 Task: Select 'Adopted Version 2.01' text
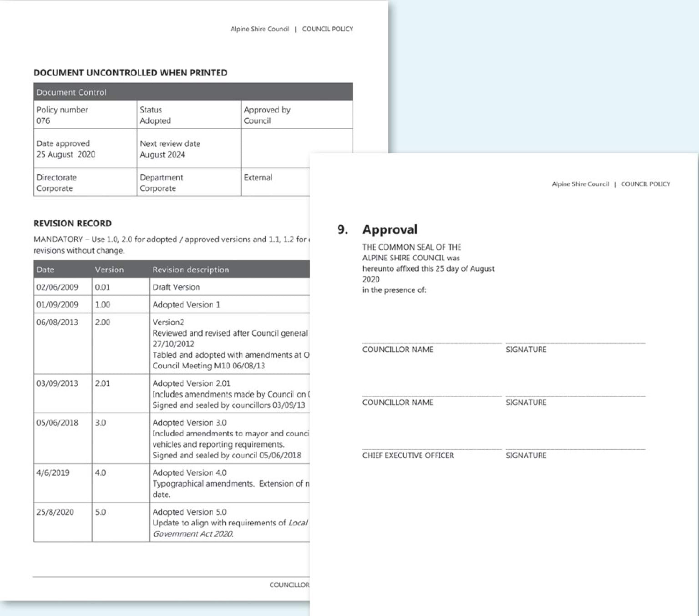click(192, 384)
